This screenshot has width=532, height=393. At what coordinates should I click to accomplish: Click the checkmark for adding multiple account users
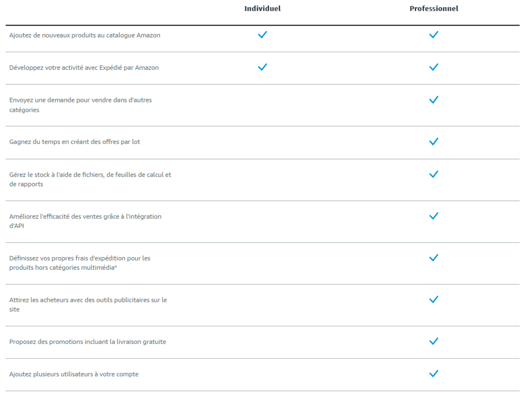(x=434, y=373)
